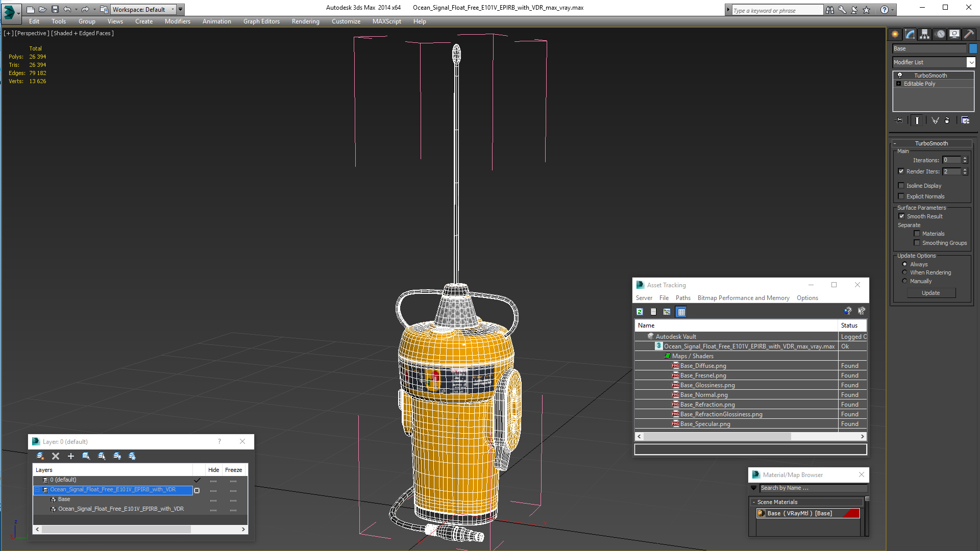
Task: Open Material/Map Browser options arrow
Action: (754, 488)
